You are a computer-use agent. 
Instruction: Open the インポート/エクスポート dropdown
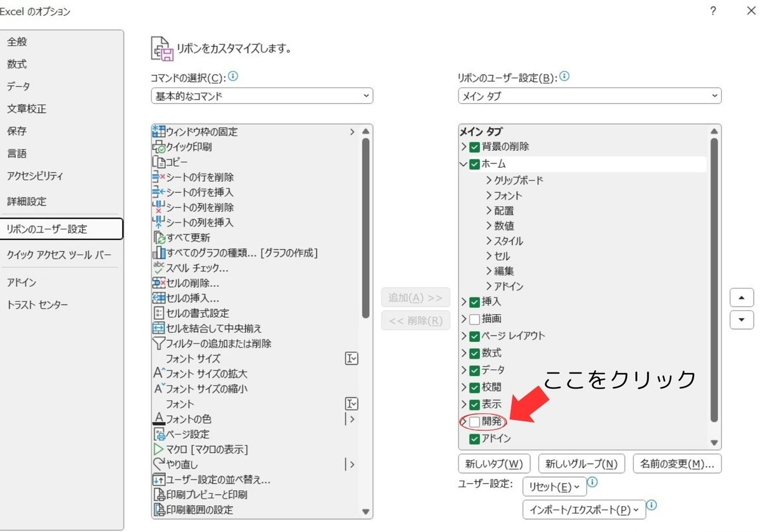tap(584, 510)
